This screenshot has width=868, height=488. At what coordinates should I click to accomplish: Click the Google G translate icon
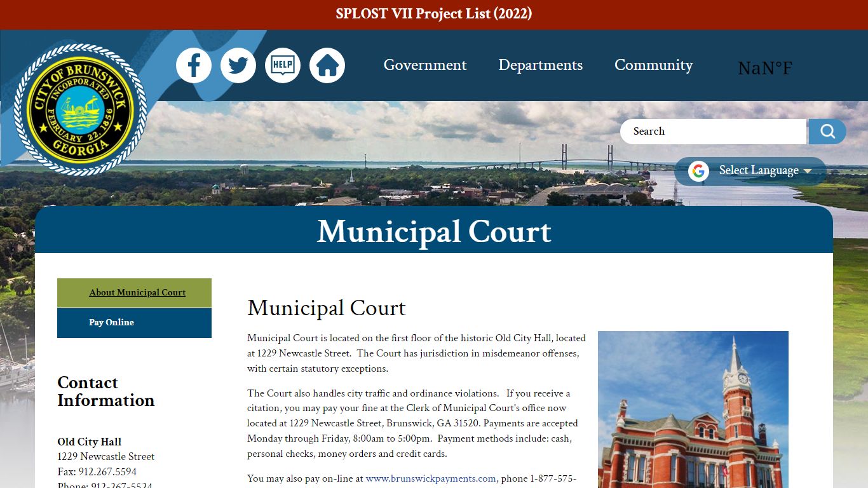click(698, 171)
